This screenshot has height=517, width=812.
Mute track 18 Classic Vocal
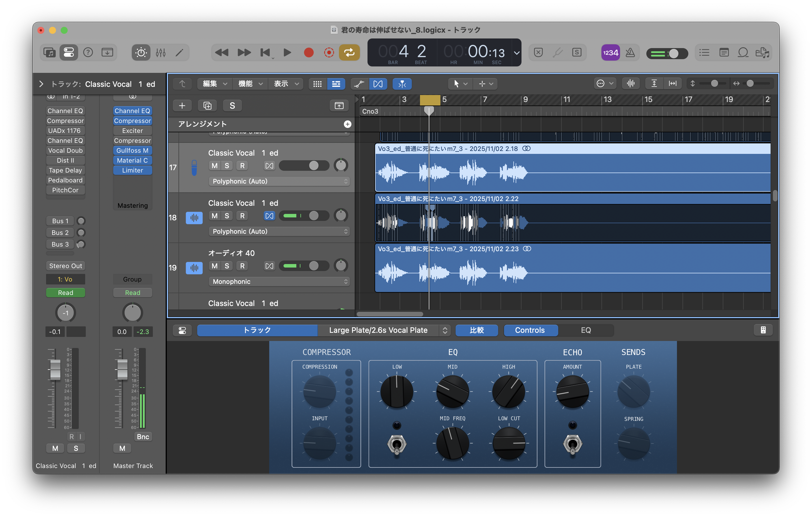click(x=214, y=216)
